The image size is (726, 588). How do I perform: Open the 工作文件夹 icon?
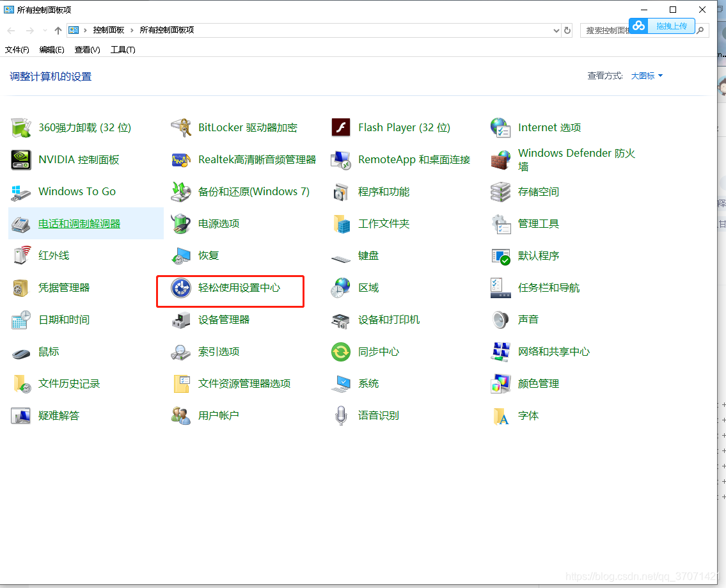tap(341, 224)
